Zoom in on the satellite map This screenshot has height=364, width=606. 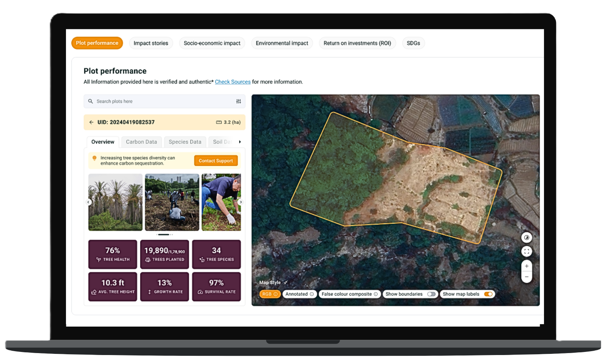[526, 266]
